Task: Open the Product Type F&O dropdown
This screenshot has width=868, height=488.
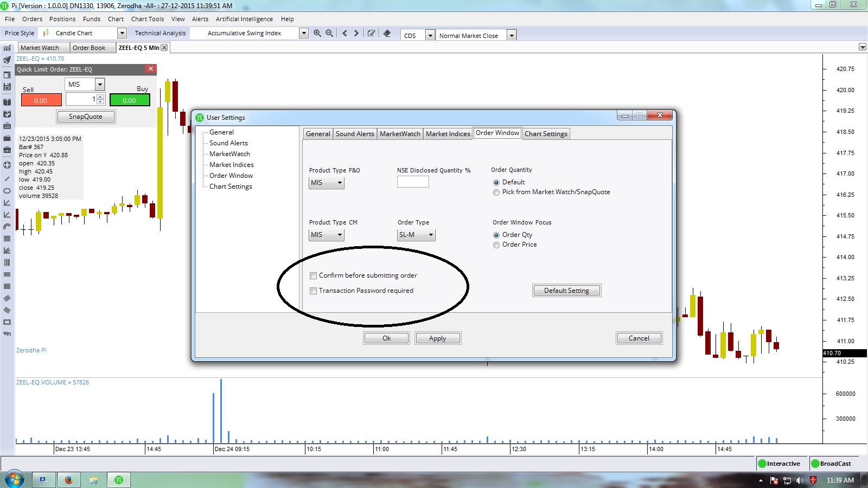Action: coord(327,183)
